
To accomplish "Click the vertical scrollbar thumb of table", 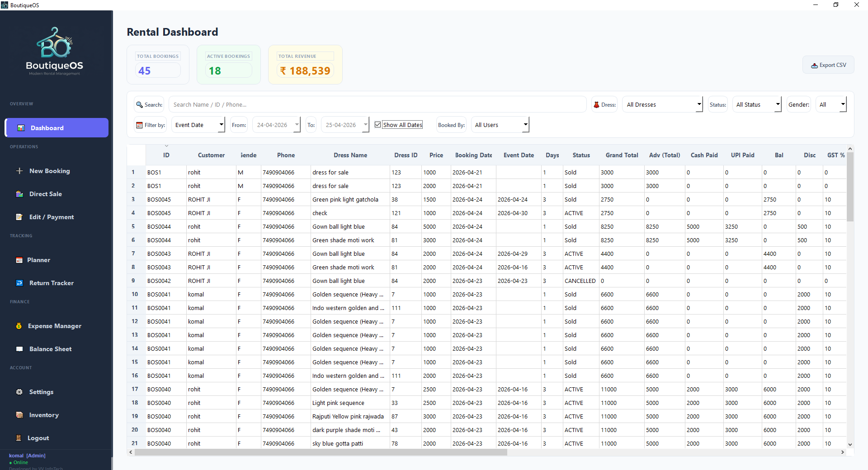I will tap(850, 187).
